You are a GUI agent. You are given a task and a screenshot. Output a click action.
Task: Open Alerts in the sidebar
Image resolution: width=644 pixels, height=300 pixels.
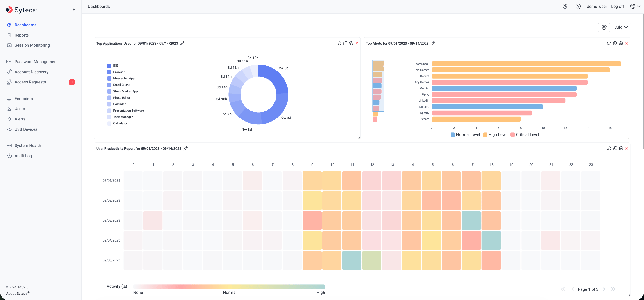20,119
